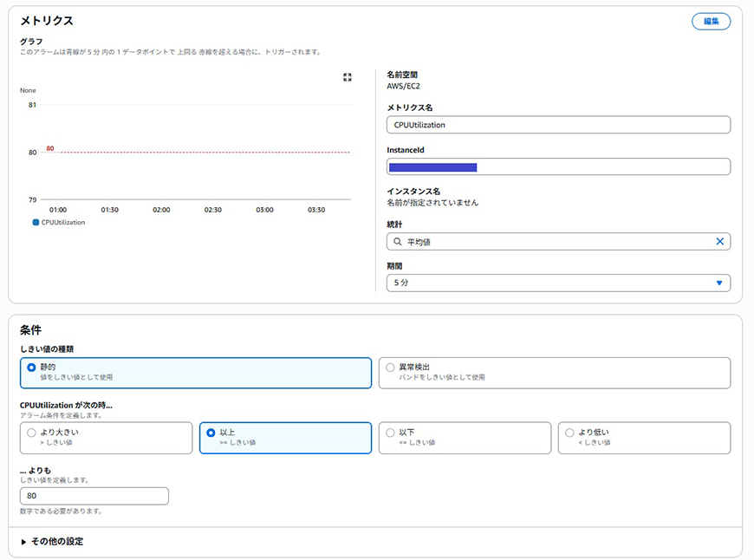
Task: Select the 静的 threshold type radio
Action: pos(32,368)
